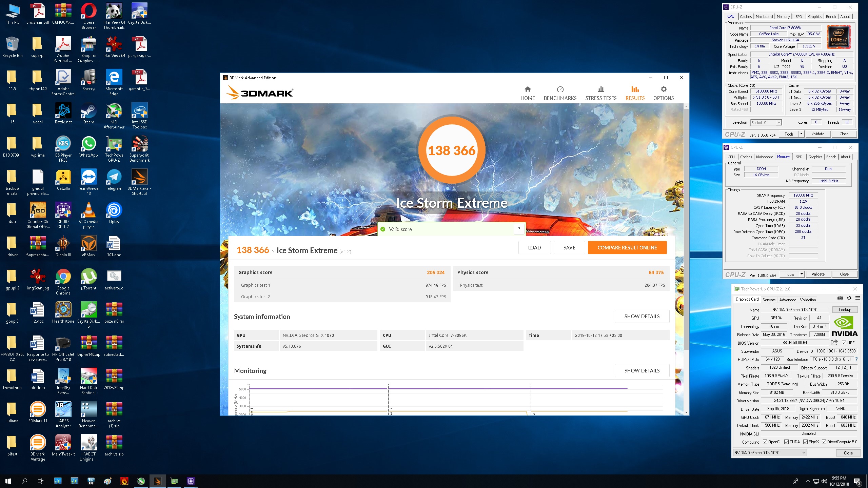The image size is (868, 488).
Task: Toggle CUDA checkbox in GPU-Z
Action: pyautogui.click(x=786, y=442)
